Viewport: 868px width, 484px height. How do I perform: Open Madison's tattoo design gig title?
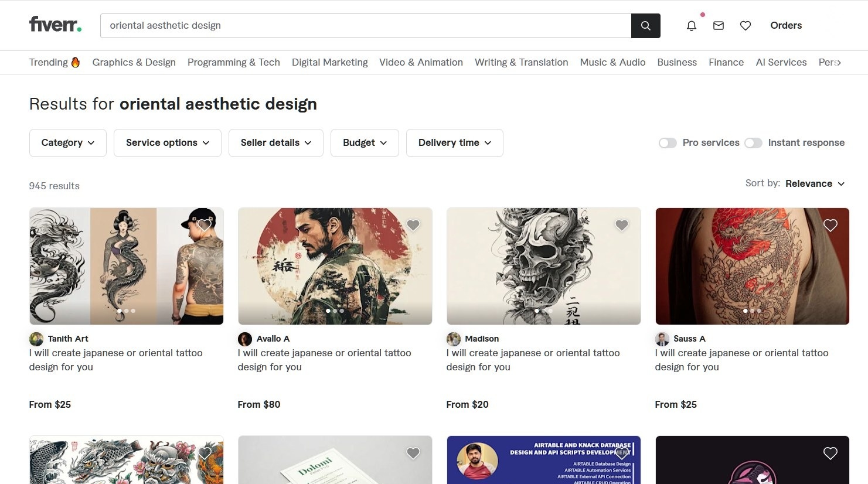pyautogui.click(x=533, y=360)
